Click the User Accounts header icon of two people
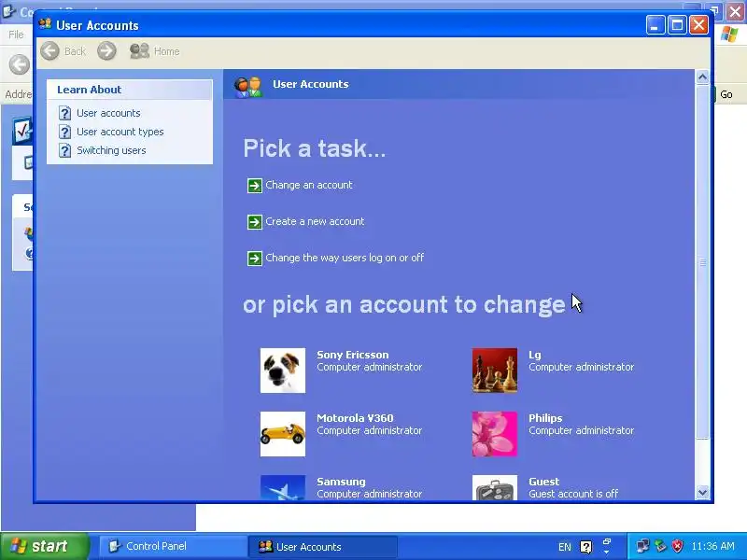Viewport: 747px width, 560px height. click(247, 87)
